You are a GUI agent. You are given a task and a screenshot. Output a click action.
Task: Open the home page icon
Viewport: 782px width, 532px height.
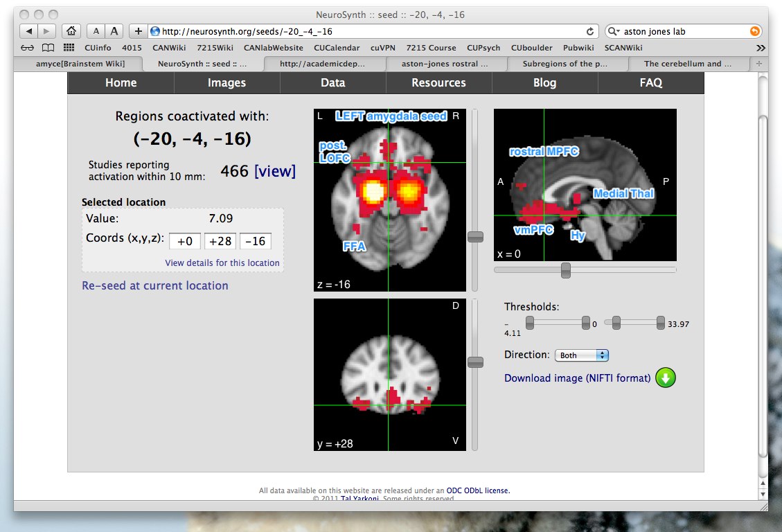(71, 31)
